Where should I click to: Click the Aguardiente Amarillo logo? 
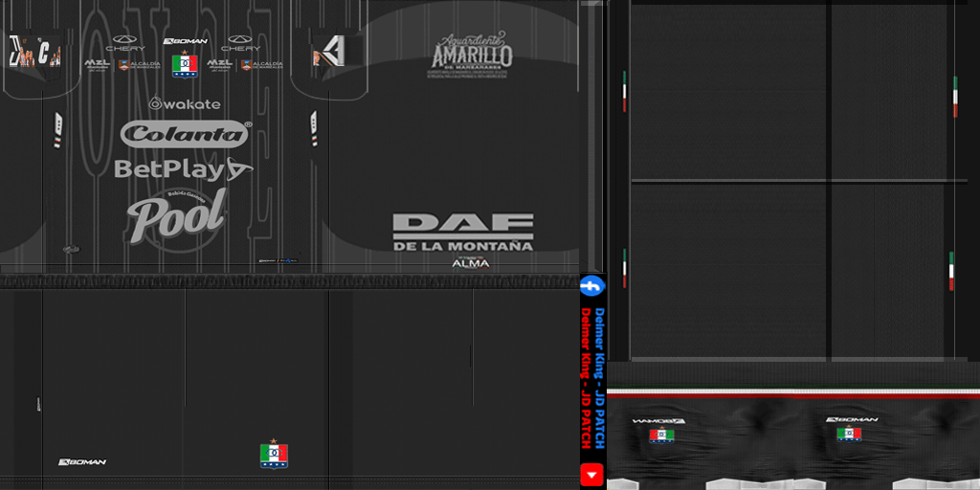[x=472, y=56]
